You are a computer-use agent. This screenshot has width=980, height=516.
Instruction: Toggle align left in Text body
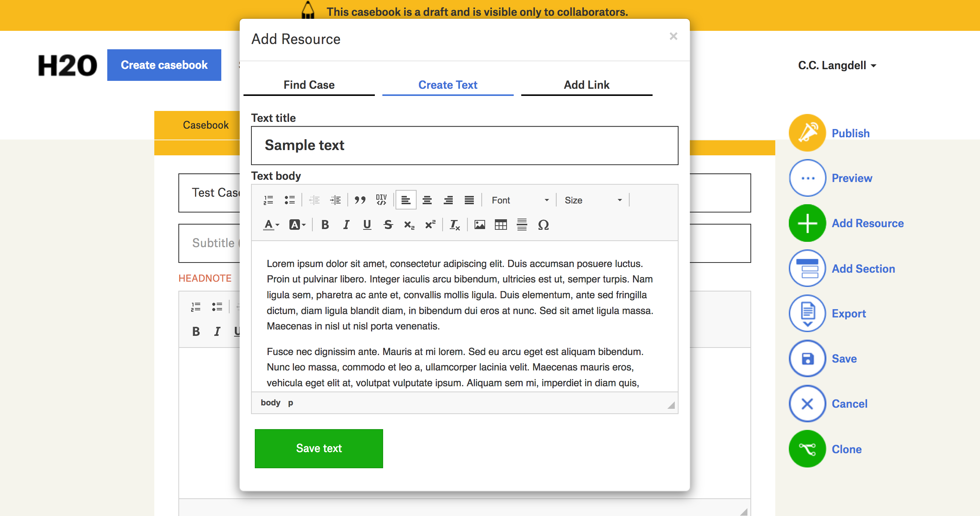tap(406, 200)
